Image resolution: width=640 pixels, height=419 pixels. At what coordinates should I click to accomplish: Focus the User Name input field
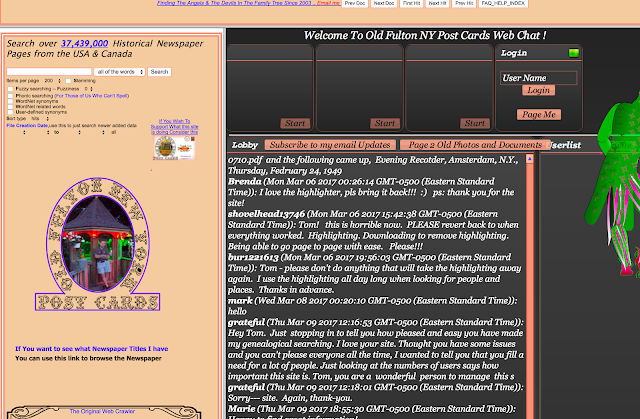(538, 78)
